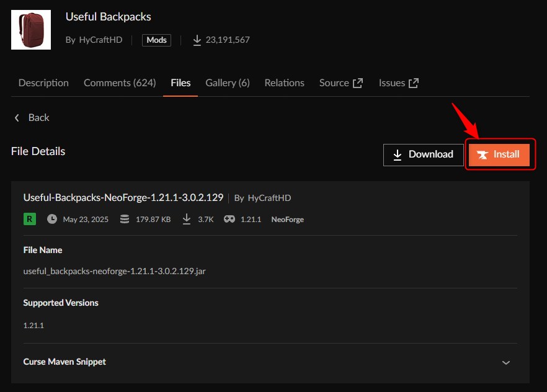
Task: Download the file with Download button
Action: tap(423, 155)
